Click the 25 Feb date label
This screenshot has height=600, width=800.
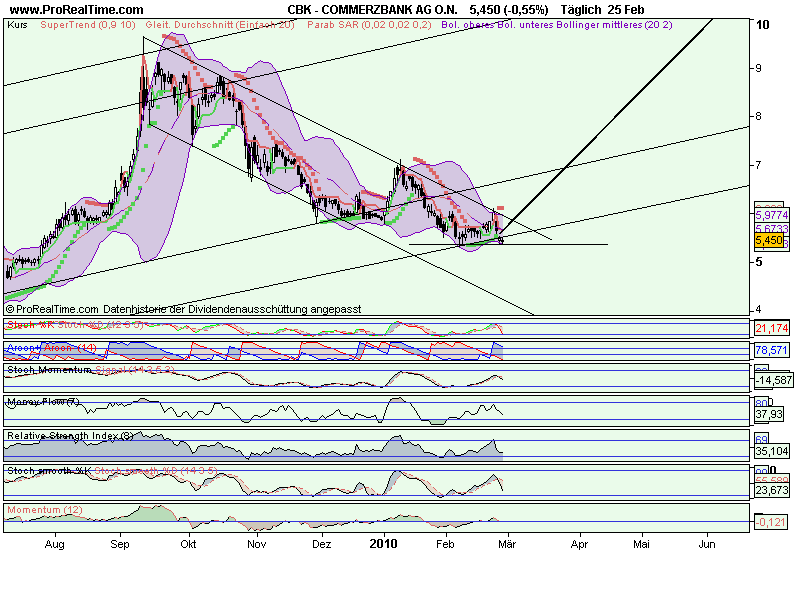coord(626,10)
